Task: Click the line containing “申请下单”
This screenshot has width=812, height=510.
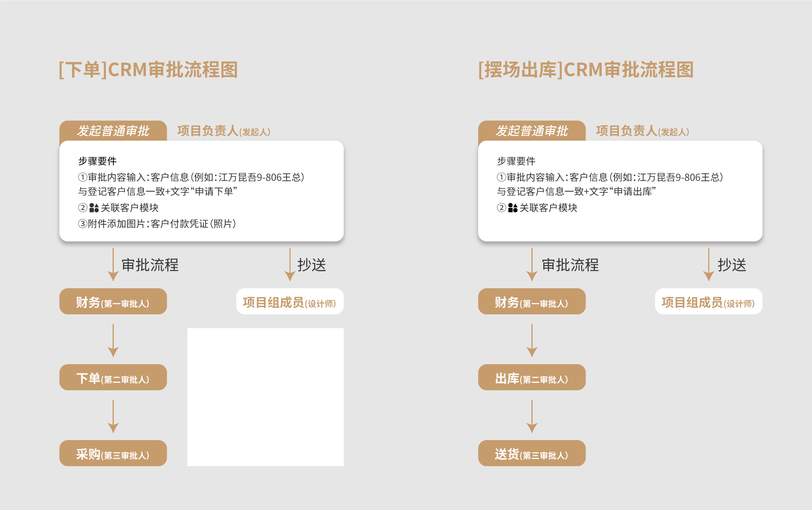Action: [158, 191]
